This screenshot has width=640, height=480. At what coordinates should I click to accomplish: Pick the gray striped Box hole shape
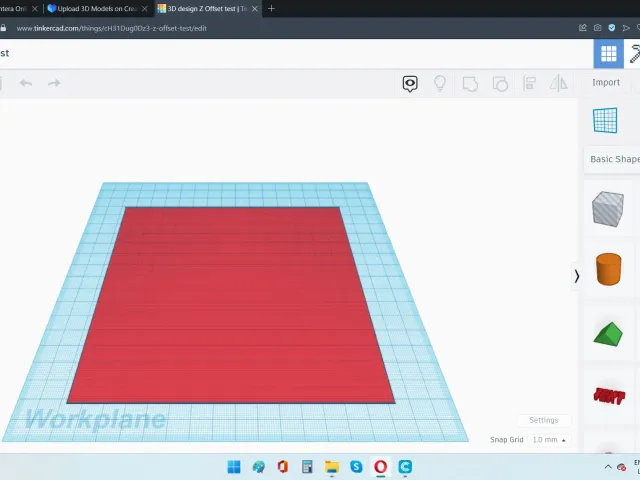point(608,209)
